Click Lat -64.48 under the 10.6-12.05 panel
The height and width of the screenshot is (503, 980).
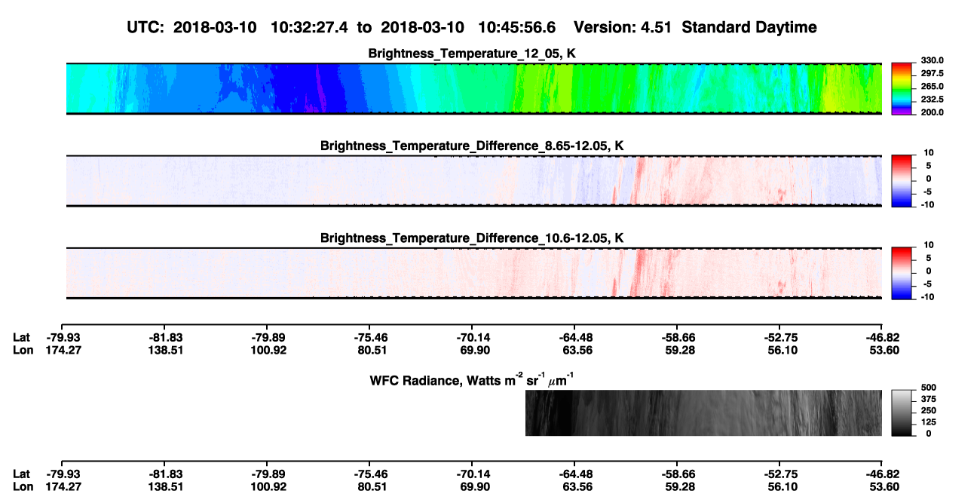pos(574,338)
